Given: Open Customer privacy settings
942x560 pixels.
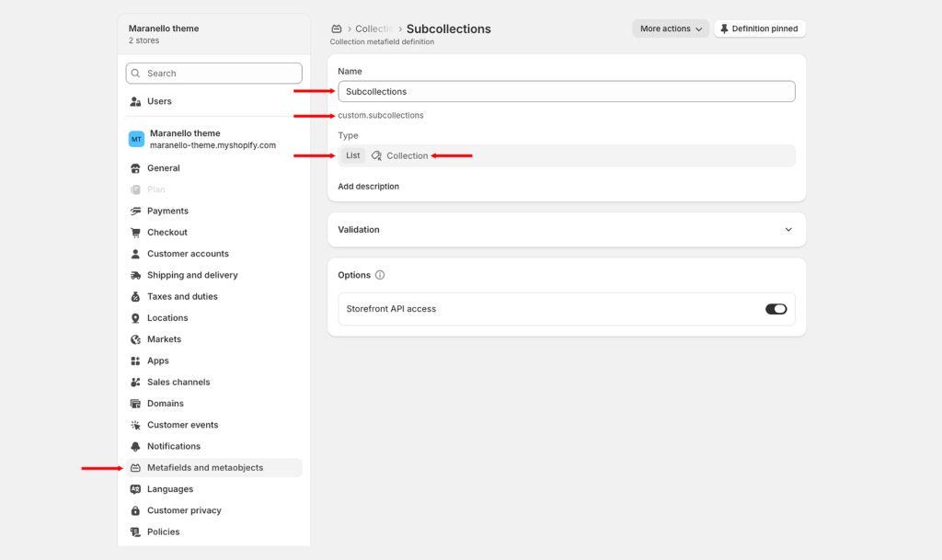Looking at the screenshot, I should pos(213,510).
